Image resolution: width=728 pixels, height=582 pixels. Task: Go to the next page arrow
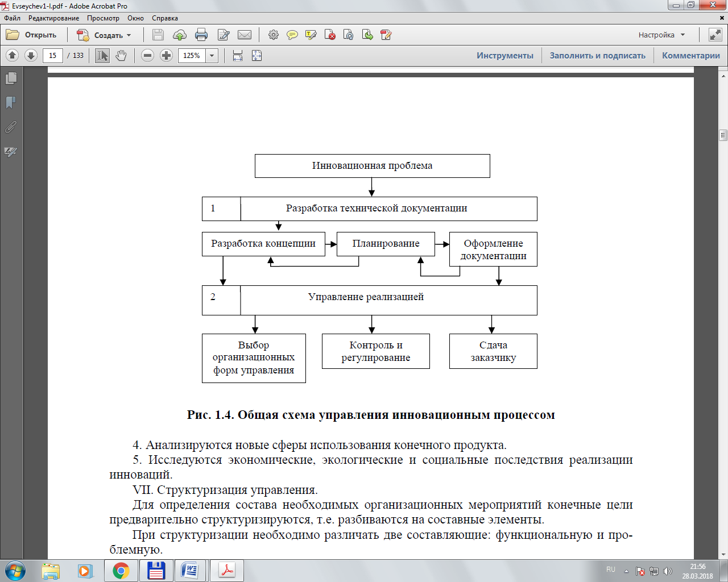[31, 56]
